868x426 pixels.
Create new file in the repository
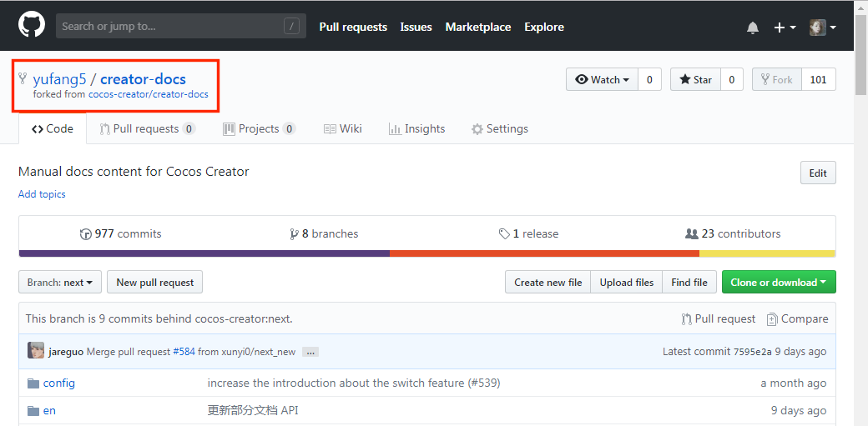pos(548,282)
